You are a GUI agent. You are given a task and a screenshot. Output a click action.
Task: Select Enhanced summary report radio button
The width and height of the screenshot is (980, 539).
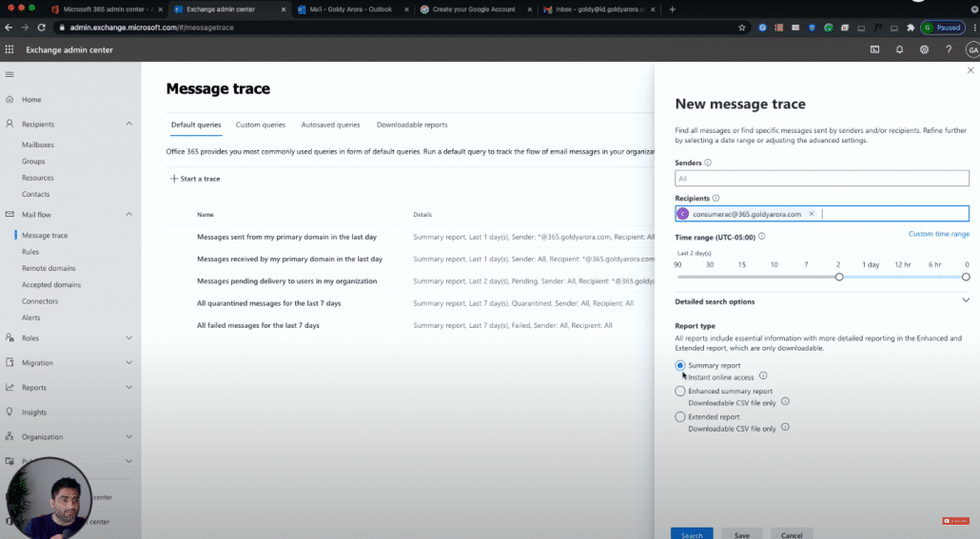680,391
